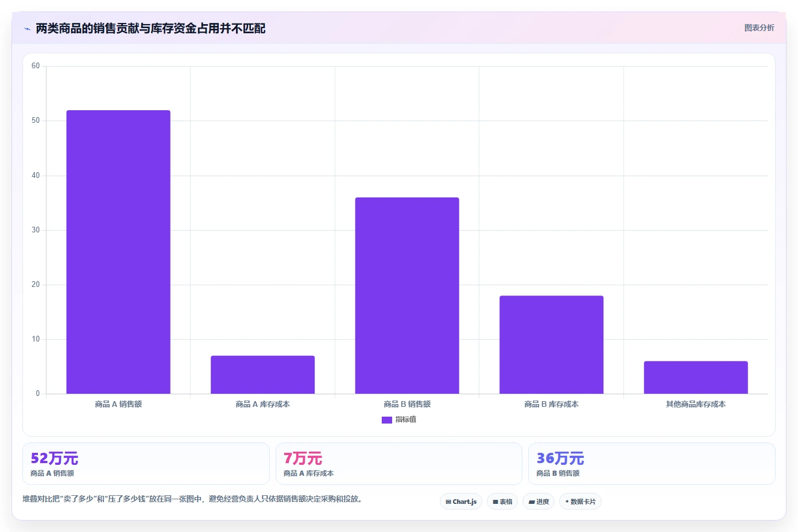Toggle the 指标值 legend swatch
The height and width of the screenshot is (532, 798).
coord(386,420)
